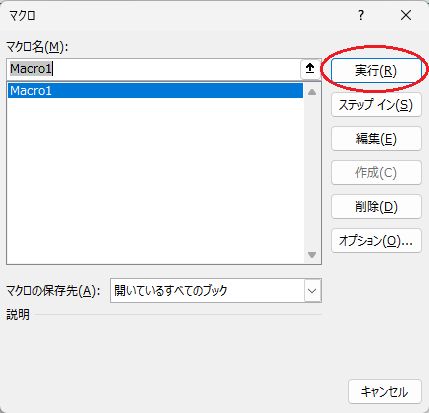
Task: Click the greyed 作成(C) button
Action: click(376, 173)
